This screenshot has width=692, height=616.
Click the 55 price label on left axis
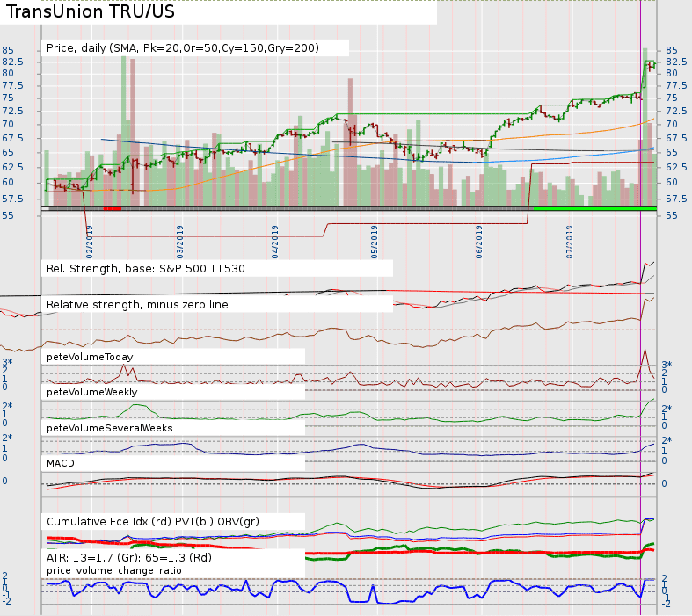(x=8, y=215)
